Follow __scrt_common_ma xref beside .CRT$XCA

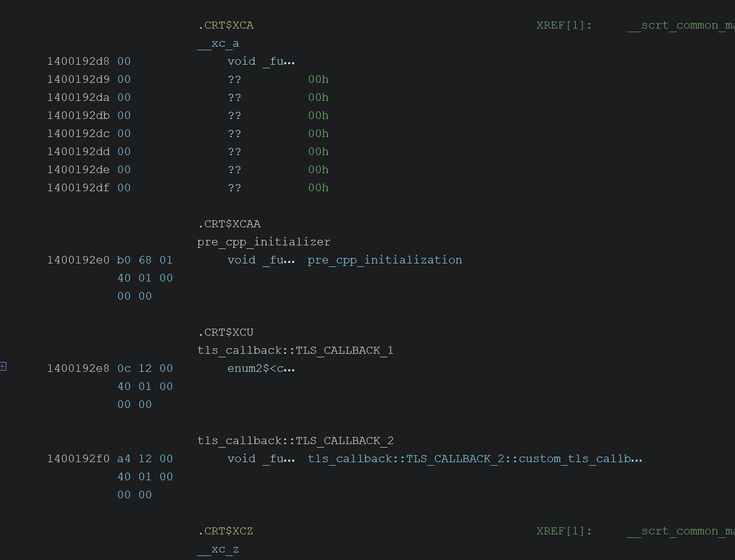point(681,25)
